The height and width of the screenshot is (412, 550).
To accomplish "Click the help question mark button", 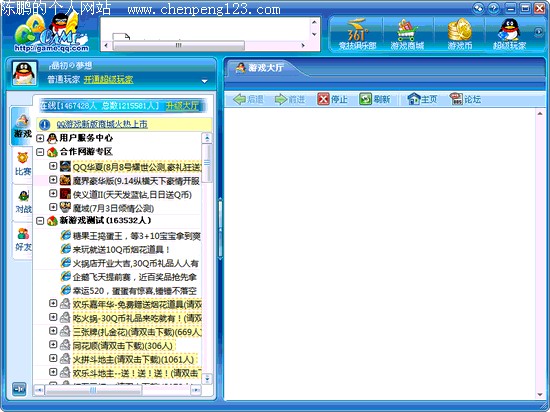I will (494, 8).
